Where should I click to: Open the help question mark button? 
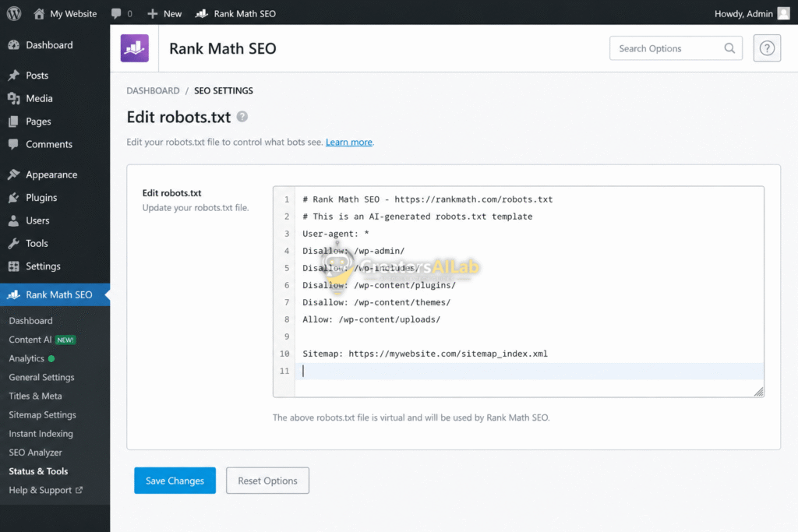point(767,48)
